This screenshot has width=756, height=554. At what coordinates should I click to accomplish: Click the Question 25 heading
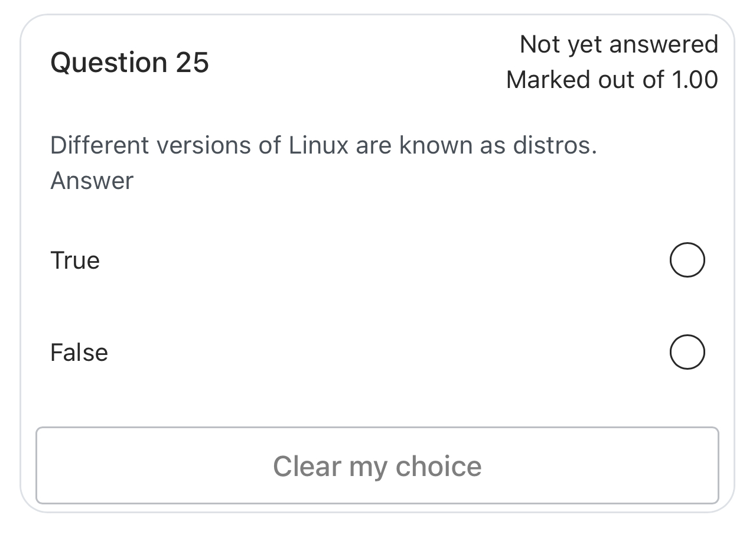pos(130,61)
